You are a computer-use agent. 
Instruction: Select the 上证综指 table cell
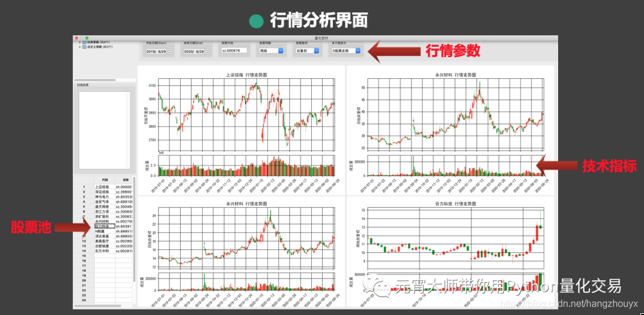click(105, 187)
